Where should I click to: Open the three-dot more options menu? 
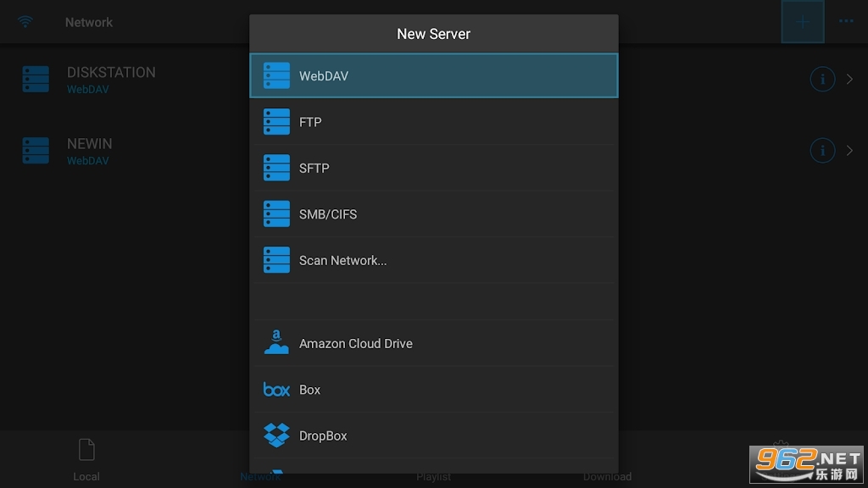(846, 22)
